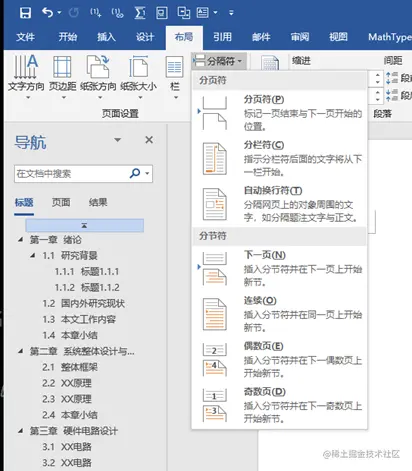412x471 pixels.
Task: Go to heading 2.2 XX原理
Action: click(67, 383)
